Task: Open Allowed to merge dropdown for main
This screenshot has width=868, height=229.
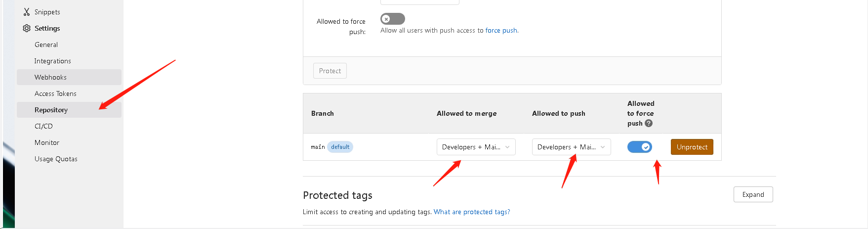Action: pyautogui.click(x=476, y=147)
